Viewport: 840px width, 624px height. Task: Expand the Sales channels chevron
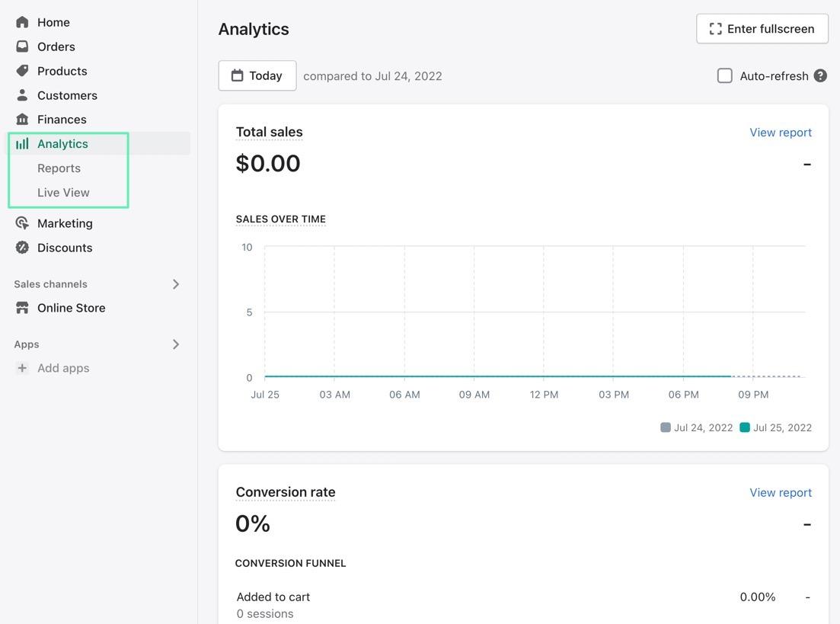tap(176, 284)
